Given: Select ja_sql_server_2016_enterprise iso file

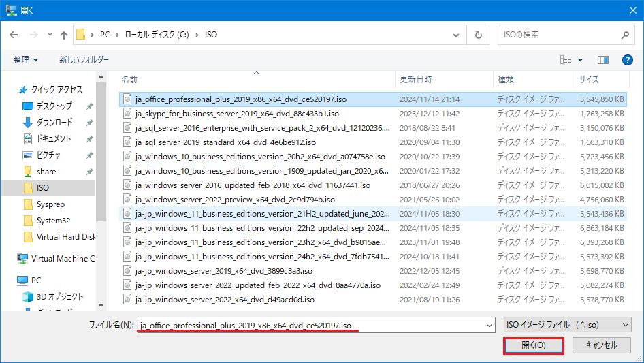Looking at the screenshot, I should [x=373, y=128].
